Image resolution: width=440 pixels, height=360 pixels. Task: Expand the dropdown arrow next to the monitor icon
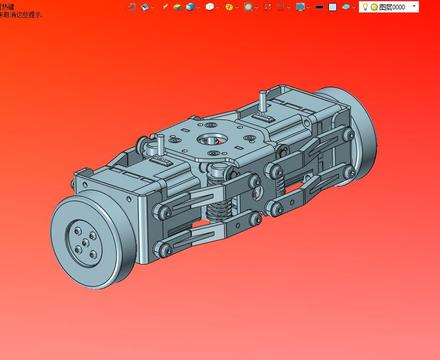(x=308, y=7)
